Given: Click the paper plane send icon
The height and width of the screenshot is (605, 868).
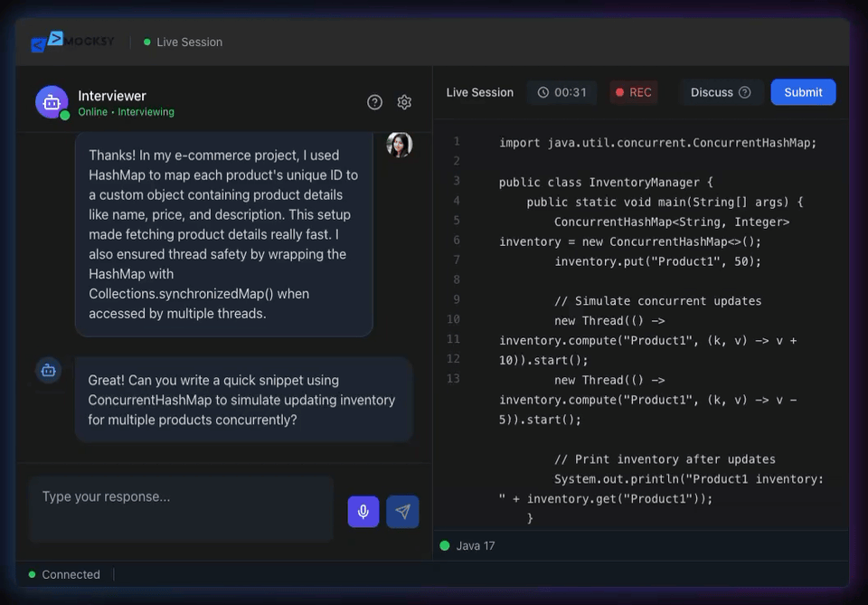Looking at the screenshot, I should tap(402, 512).
